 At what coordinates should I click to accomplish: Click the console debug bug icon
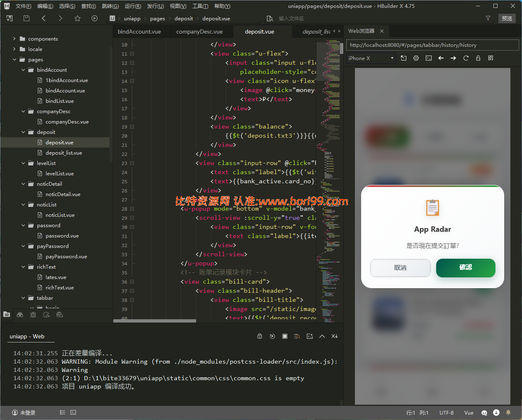(260, 336)
